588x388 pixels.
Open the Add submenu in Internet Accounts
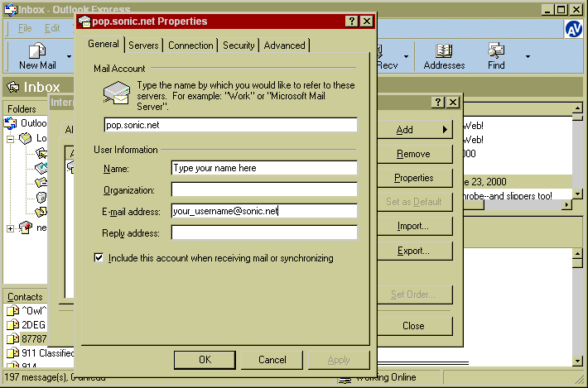pos(415,130)
